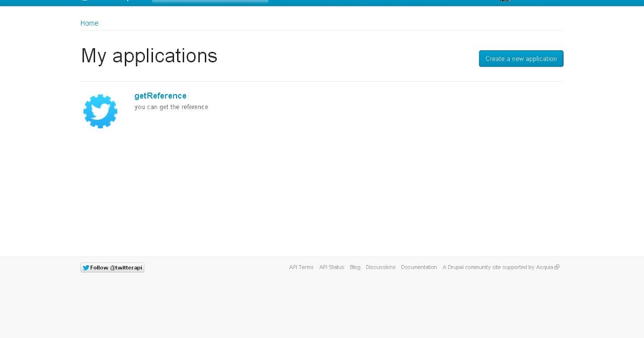Click the external-link icon beside Acquia
The width and height of the screenshot is (644, 338).
pos(558,267)
